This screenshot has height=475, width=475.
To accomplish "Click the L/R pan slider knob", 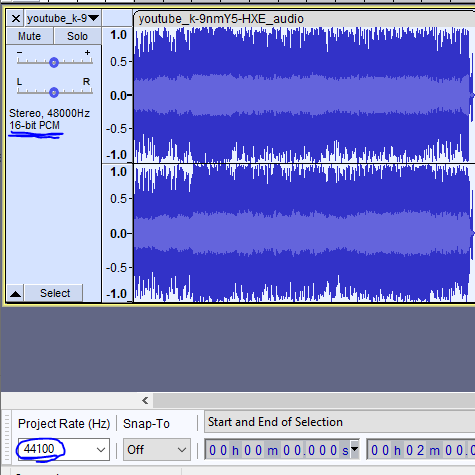I will click(54, 92).
